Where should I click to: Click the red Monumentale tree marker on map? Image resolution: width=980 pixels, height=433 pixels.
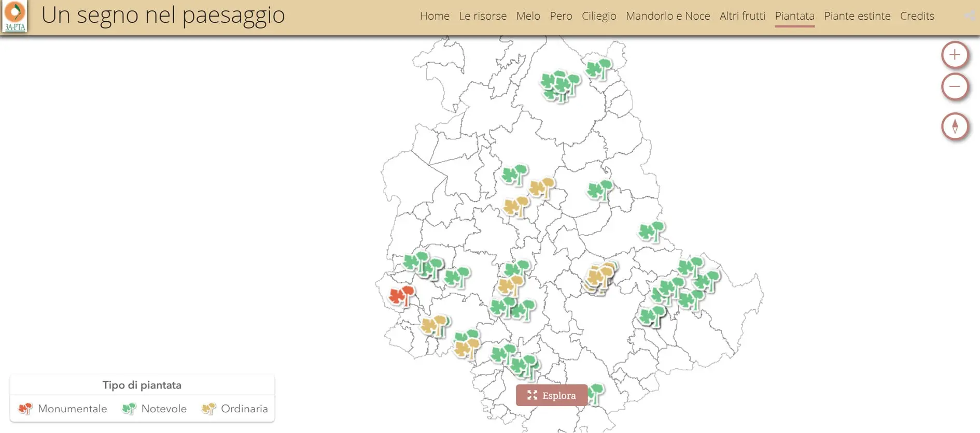(x=401, y=295)
